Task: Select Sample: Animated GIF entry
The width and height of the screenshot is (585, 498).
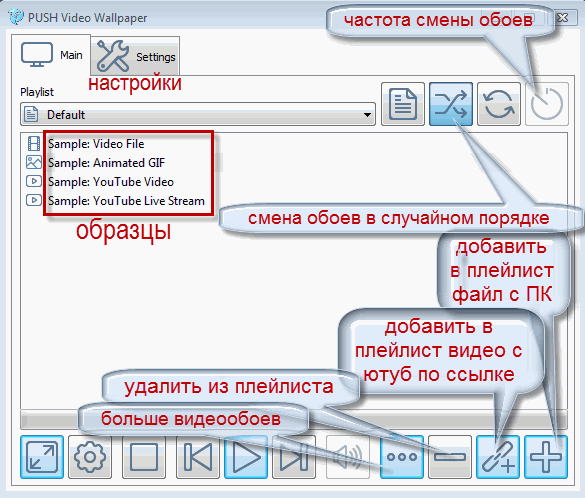Action: pos(106,163)
